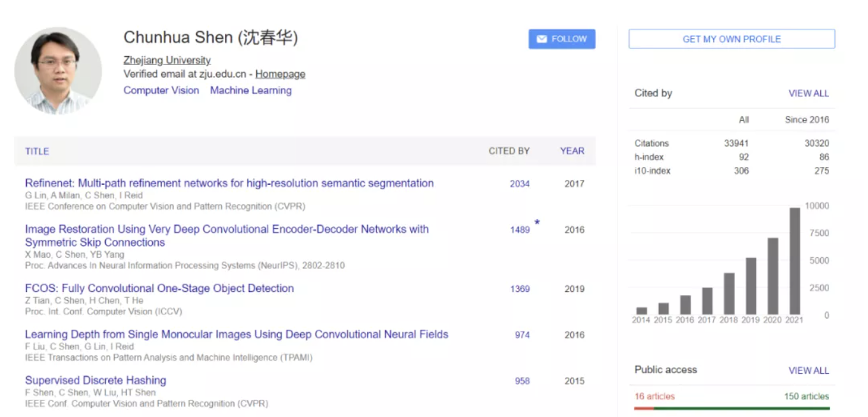Sort publications by Cited By column
The image size is (868, 417).
pyautogui.click(x=509, y=151)
